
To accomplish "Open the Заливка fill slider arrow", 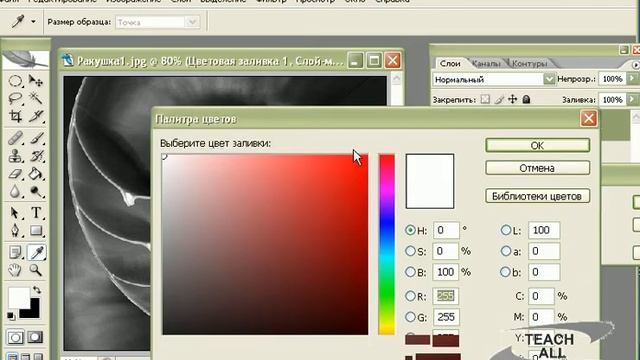I will [x=632, y=99].
